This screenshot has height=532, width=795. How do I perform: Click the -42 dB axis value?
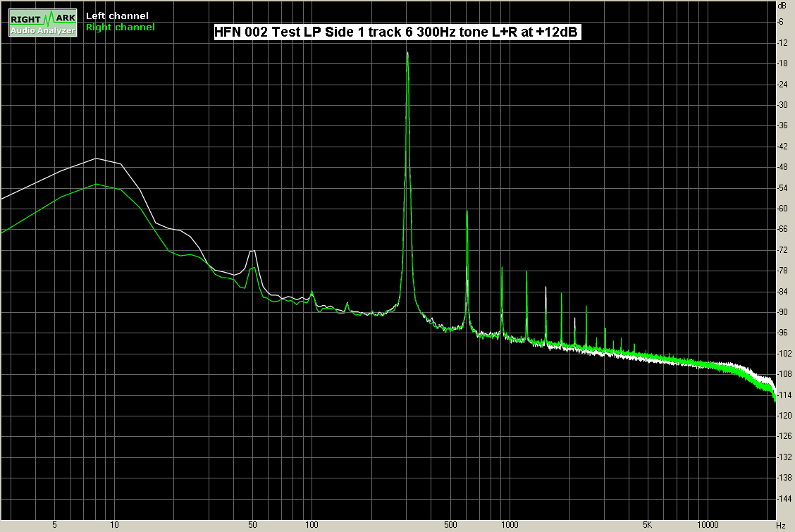tap(782, 147)
